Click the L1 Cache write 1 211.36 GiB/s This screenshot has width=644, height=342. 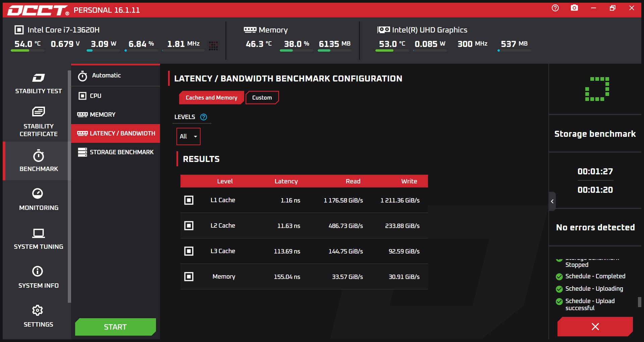tap(400, 200)
